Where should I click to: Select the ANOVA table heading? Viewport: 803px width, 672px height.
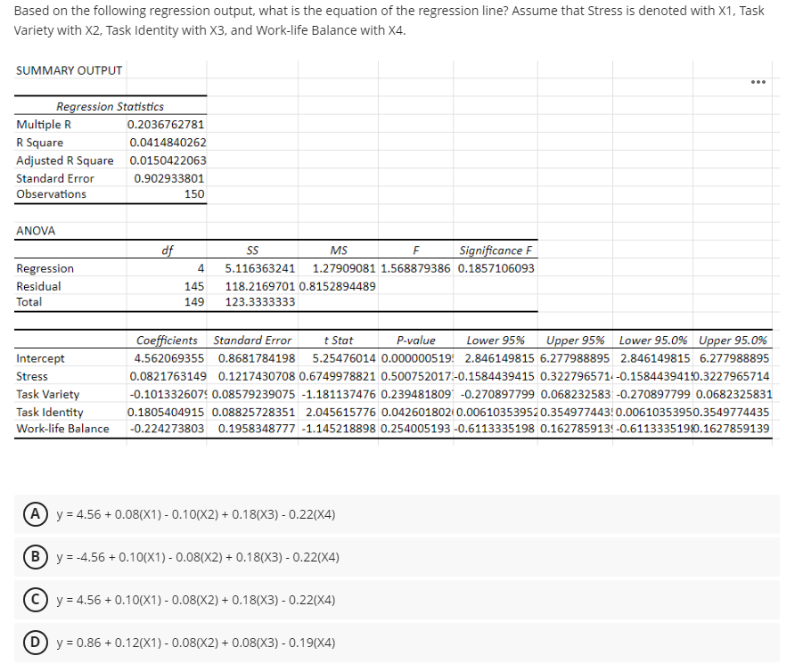coord(35,230)
